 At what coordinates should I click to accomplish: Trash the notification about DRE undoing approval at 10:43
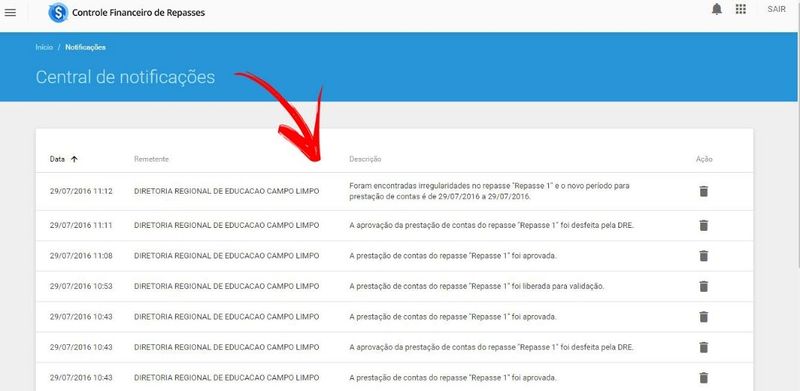coord(704,348)
